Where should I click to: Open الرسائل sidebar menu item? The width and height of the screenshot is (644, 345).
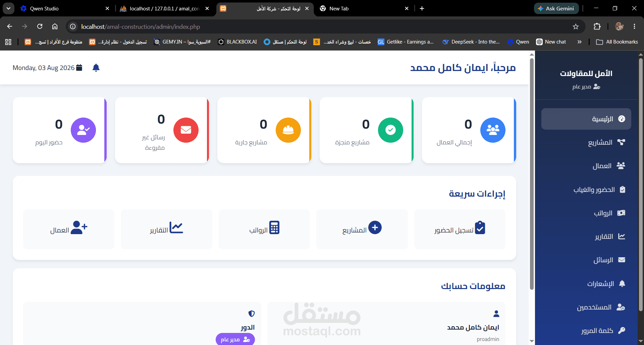[x=586, y=260]
